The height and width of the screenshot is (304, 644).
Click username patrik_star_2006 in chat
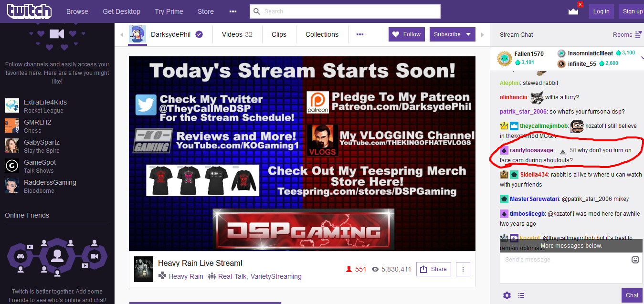click(x=523, y=112)
